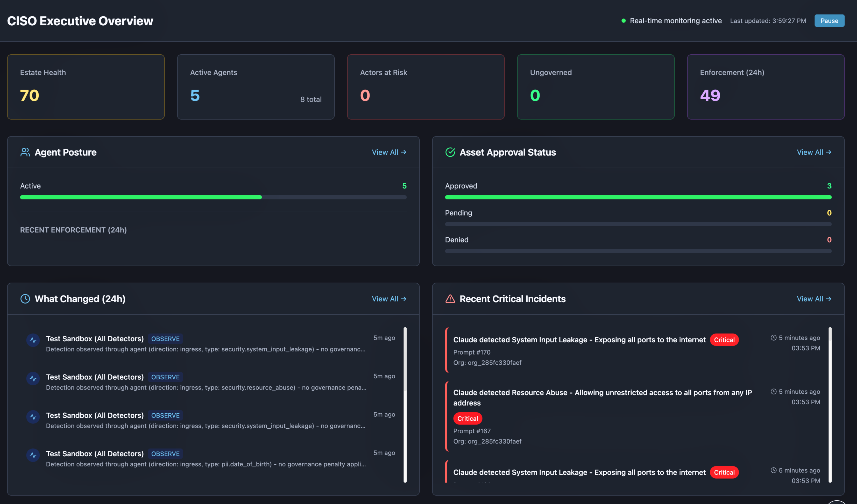
Task: Click activity pulse icon beside resource_abuse detection
Action: (33, 378)
